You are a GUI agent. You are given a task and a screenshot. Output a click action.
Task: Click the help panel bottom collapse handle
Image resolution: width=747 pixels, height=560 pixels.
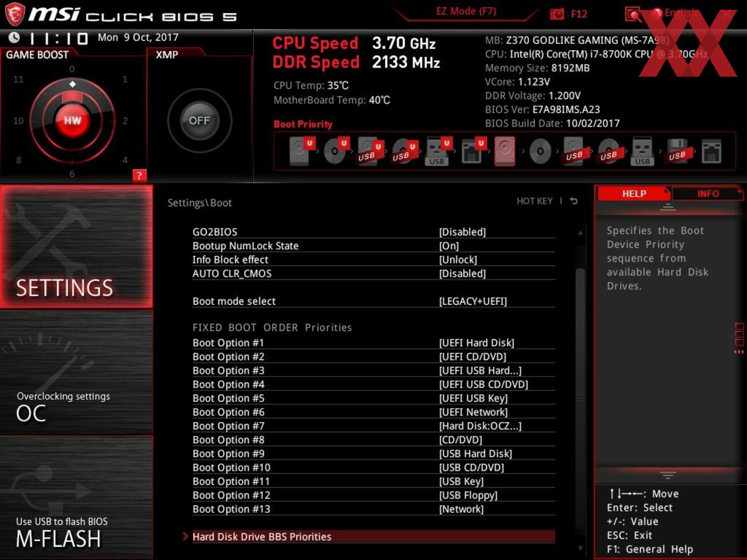pyautogui.click(x=668, y=475)
